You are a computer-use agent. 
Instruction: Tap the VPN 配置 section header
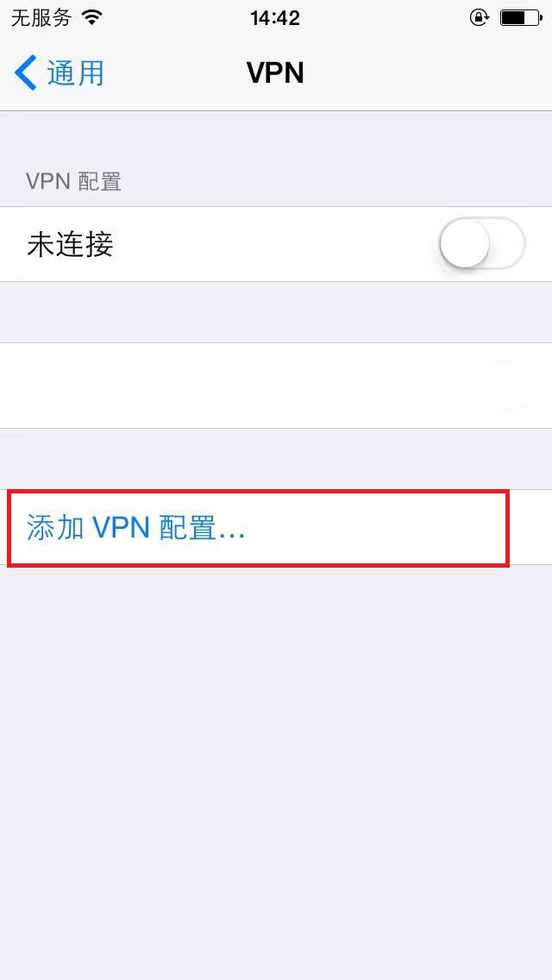74,182
